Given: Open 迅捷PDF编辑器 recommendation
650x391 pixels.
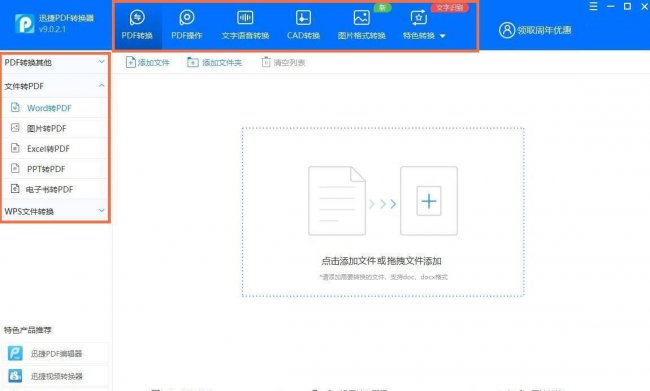Looking at the screenshot, I should click(x=55, y=354).
